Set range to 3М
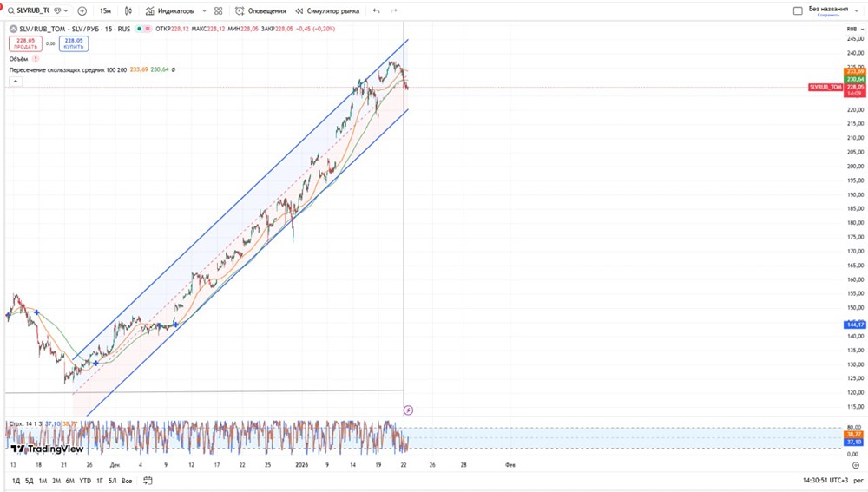The height and width of the screenshot is (492, 868). pyautogui.click(x=56, y=481)
